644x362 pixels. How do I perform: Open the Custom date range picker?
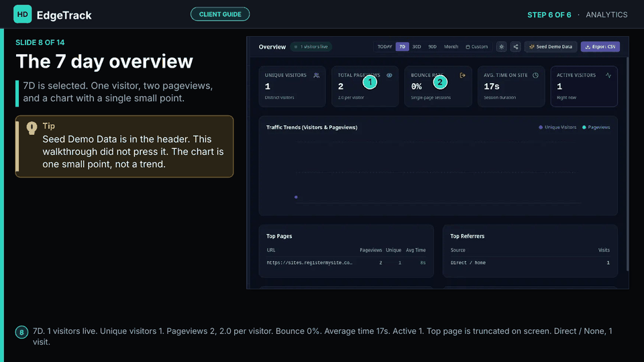click(476, 47)
